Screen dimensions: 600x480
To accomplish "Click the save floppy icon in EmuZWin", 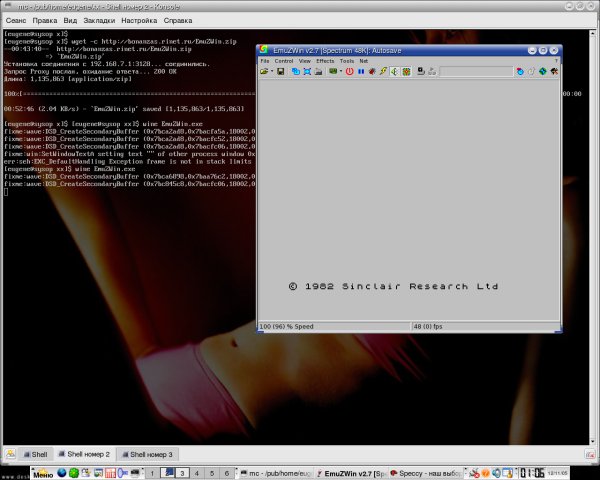I will point(282,71).
